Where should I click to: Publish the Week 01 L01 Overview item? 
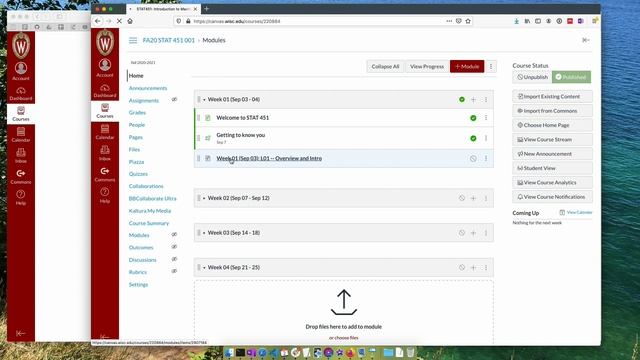473,158
